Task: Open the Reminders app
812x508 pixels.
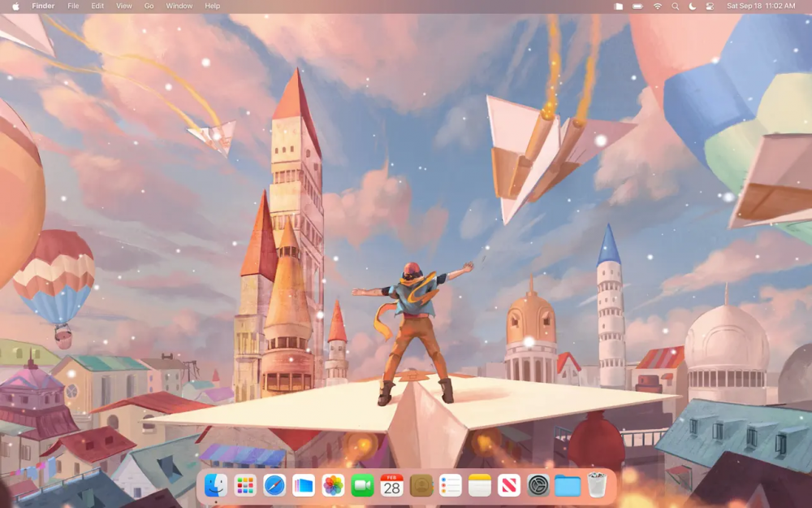Action: coord(449,486)
